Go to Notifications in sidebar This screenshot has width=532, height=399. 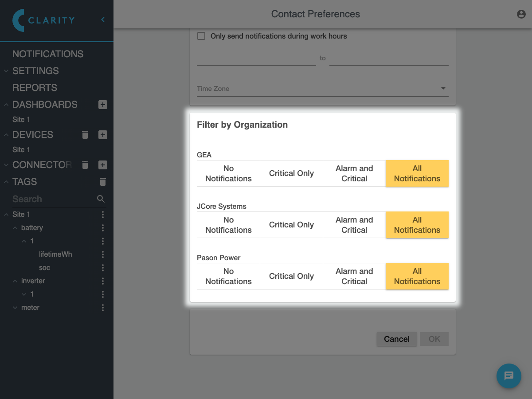(48, 54)
